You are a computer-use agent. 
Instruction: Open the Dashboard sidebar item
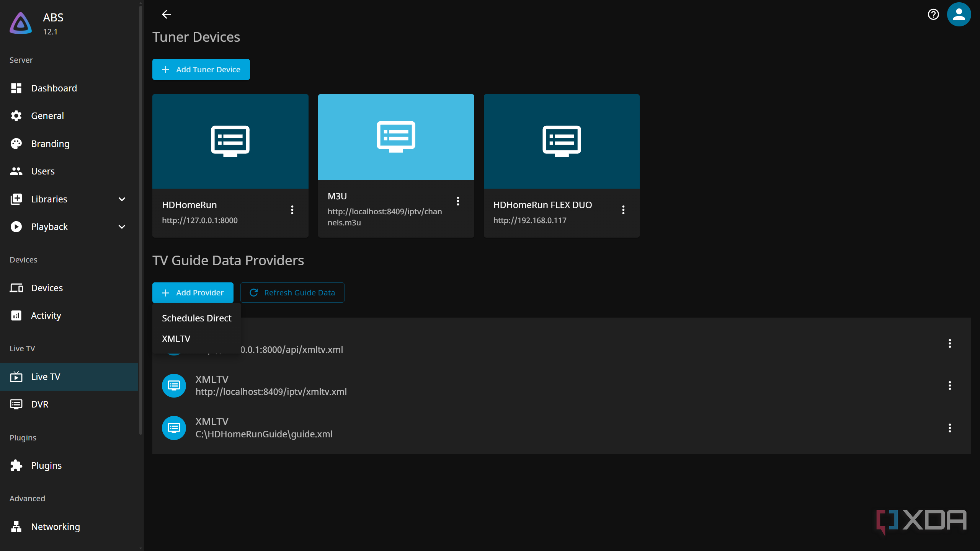click(x=69, y=88)
